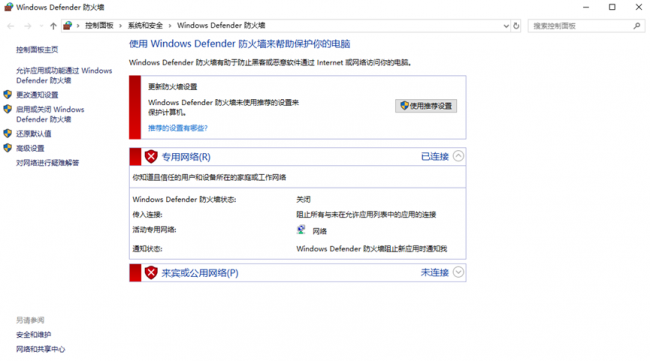
Task: Click the shield icon beside 更改通知设置
Action: click(7, 94)
